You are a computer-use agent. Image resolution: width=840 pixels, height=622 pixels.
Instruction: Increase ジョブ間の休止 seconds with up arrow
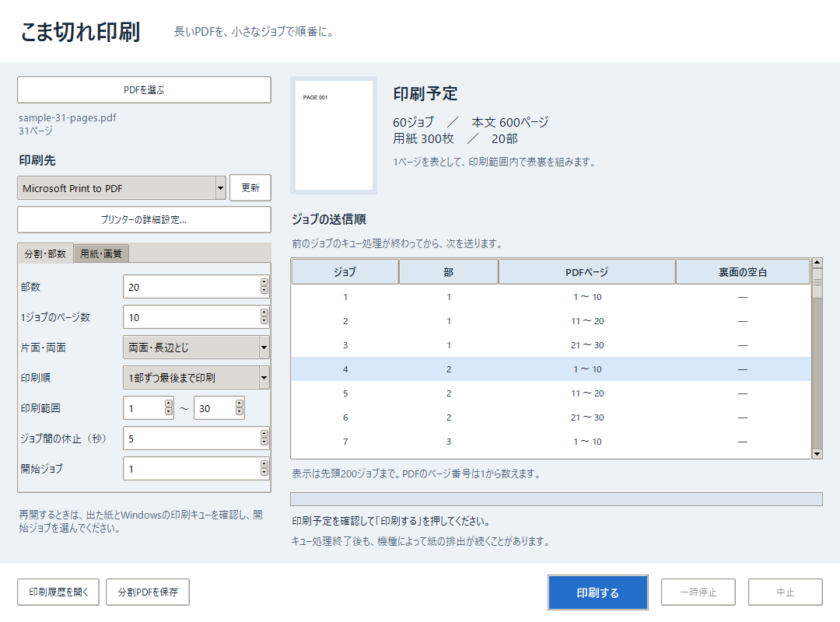click(x=264, y=434)
